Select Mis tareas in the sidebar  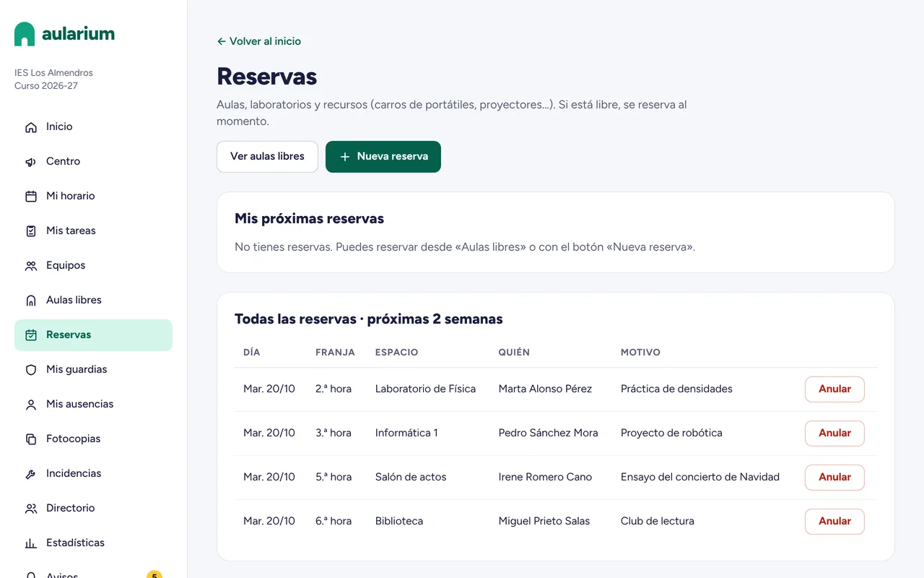(x=93, y=231)
